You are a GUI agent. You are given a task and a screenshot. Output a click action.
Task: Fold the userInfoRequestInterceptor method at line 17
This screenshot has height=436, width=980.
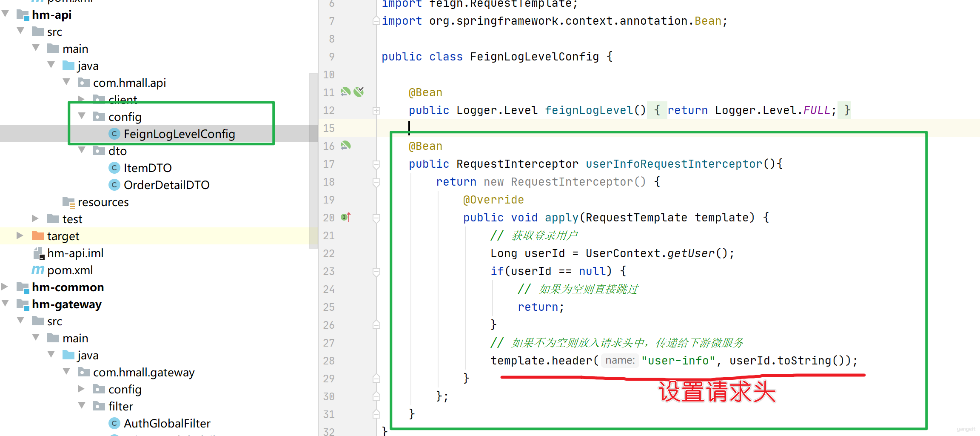tap(376, 164)
